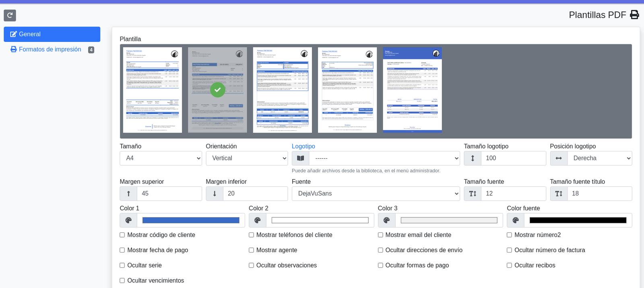Enable the Mostrar número2 option
The width and height of the screenshot is (644, 288).
(x=509, y=235)
